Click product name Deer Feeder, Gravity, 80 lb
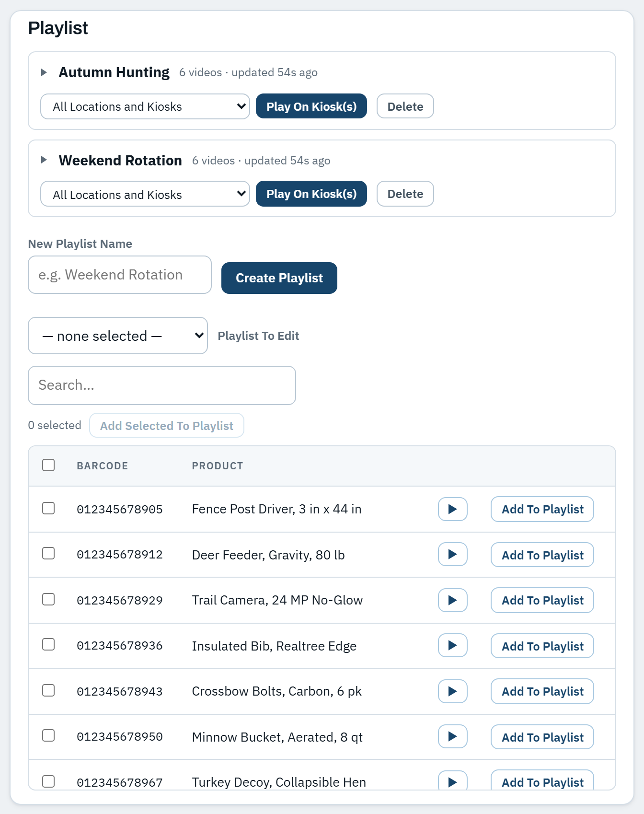The width and height of the screenshot is (644, 814). point(268,555)
